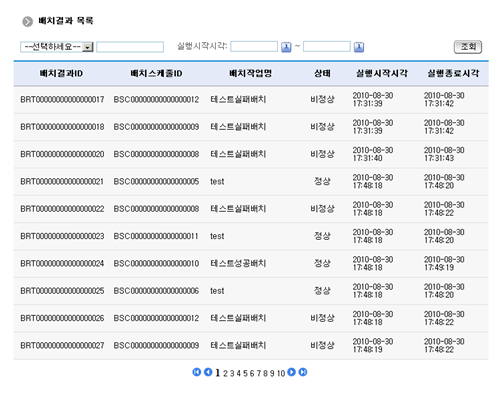The height and width of the screenshot is (394, 492).
Task: Click test job name in row BRT0000000000000023
Action: coord(217,236)
